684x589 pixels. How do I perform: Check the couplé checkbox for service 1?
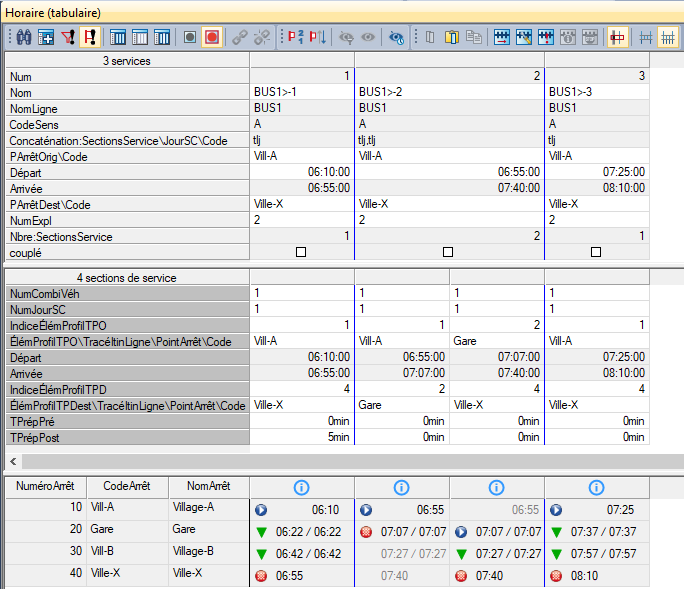tap(301, 253)
